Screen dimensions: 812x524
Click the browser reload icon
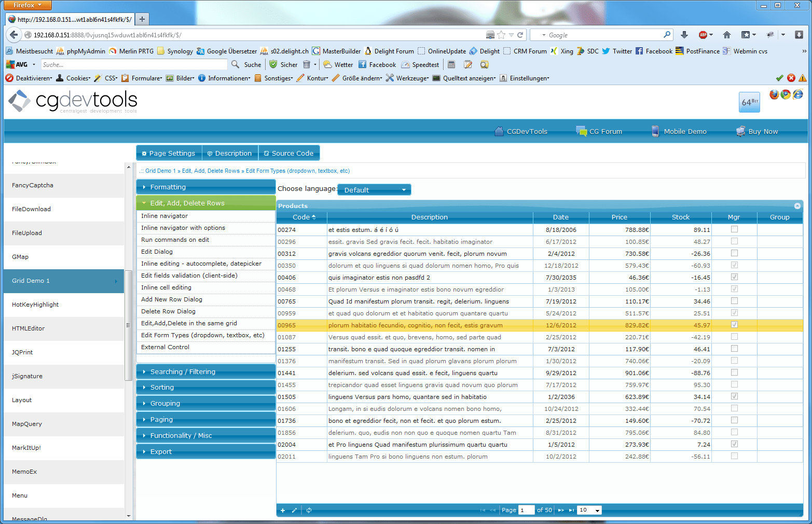click(520, 35)
